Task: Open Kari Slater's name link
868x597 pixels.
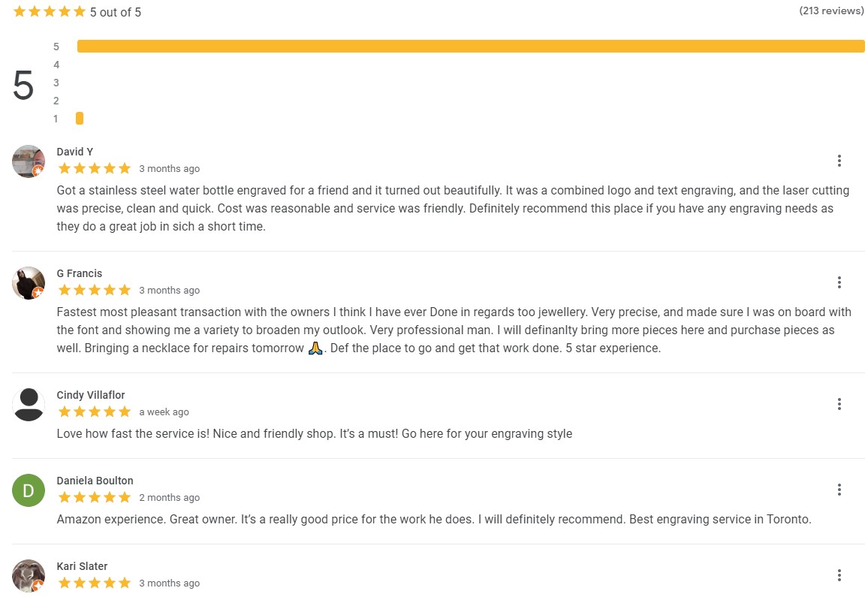Action: click(82, 566)
